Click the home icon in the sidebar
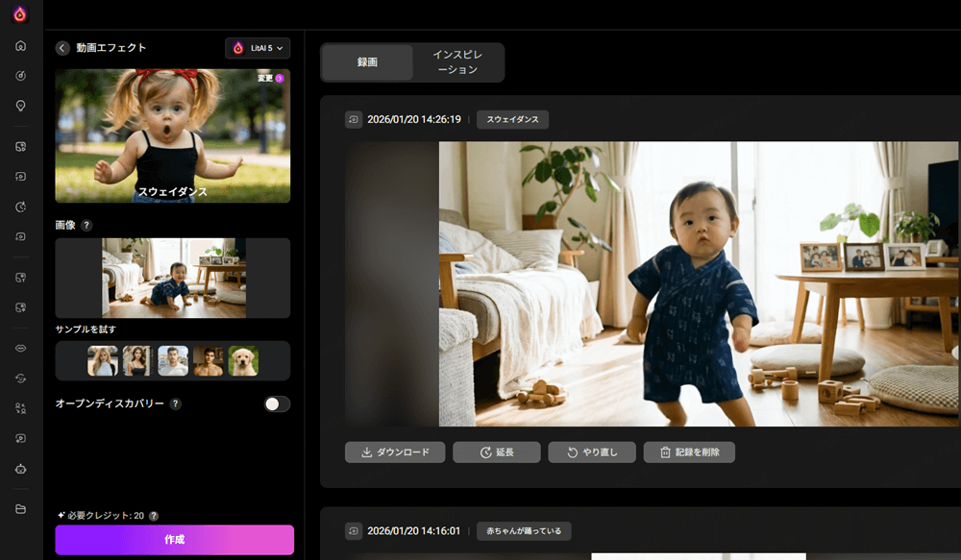This screenshot has height=560, width=961. [x=20, y=46]
